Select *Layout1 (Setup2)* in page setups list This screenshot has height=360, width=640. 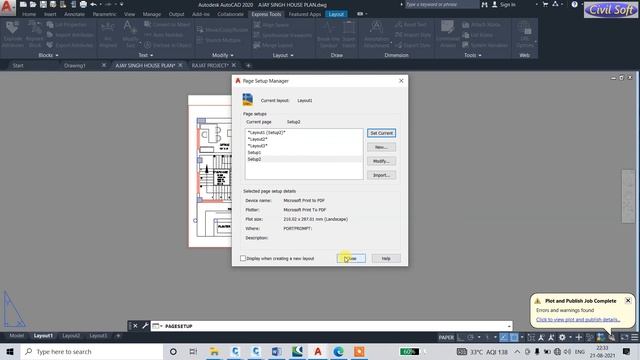click(304, 133)
